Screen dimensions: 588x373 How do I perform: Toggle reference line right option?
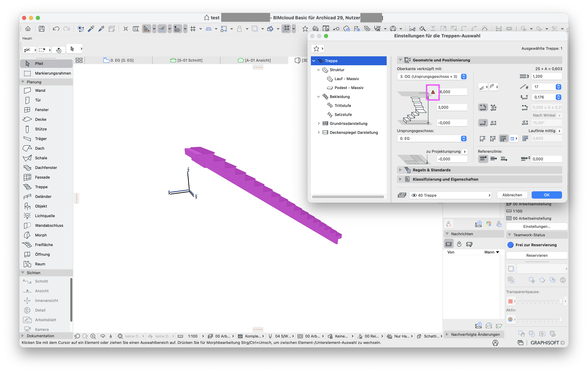(504, 159)
